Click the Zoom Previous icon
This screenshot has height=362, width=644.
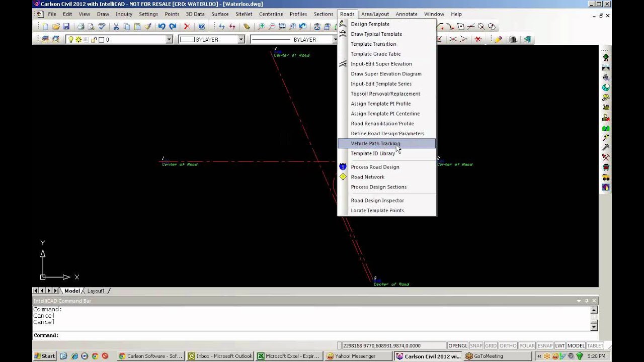click(303, 27)
